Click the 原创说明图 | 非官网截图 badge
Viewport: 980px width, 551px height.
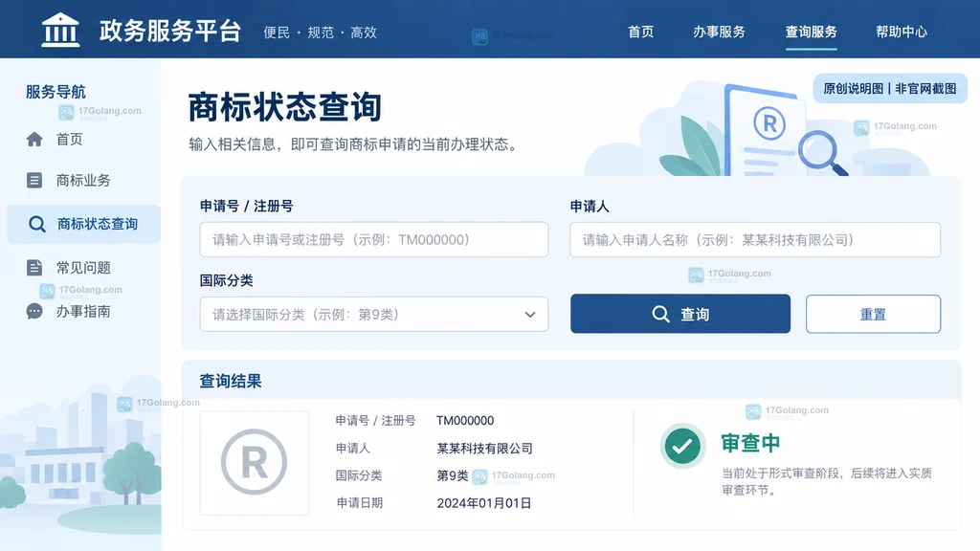890,88
